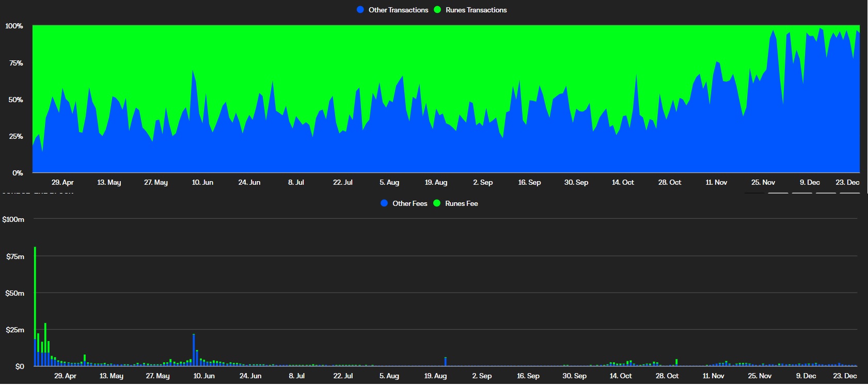Toggle the Other Fees legend label

click(x=409, y=203)
